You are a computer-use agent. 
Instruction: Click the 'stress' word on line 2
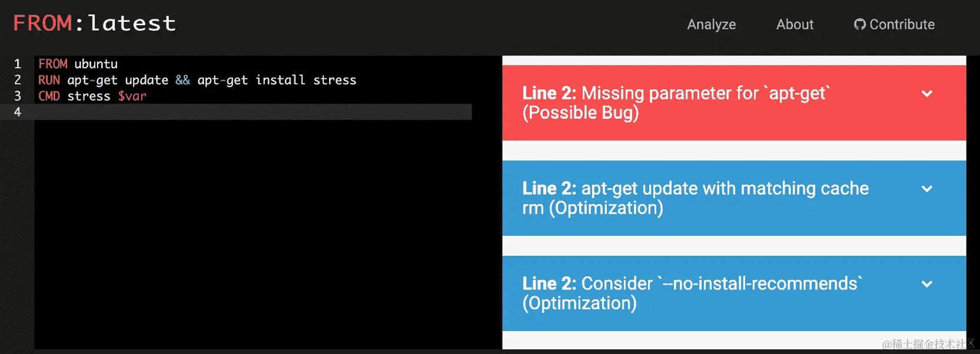point(335,80)
